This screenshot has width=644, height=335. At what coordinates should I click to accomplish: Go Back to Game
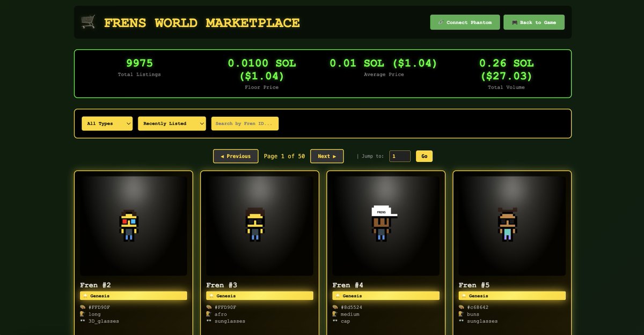coord(534,22)
